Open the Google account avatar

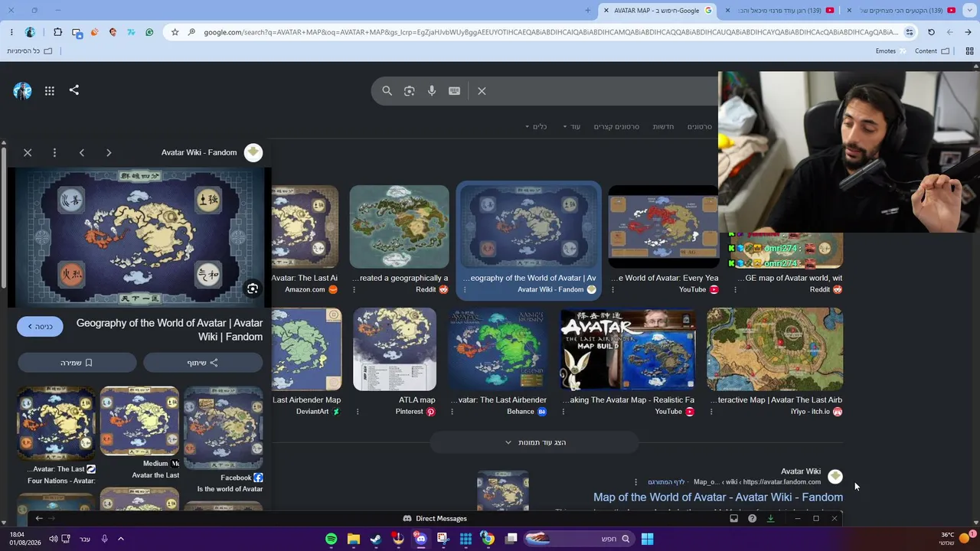[x=22, y=91]
